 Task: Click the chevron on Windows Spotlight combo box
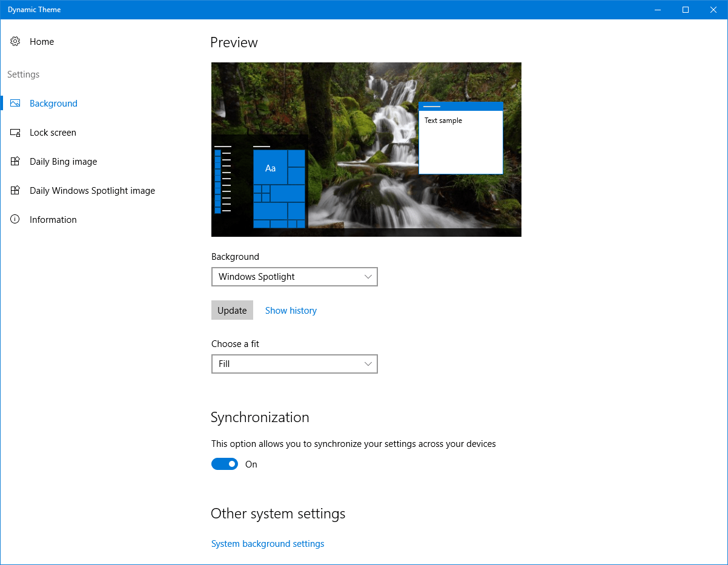[x=368, y=277]
